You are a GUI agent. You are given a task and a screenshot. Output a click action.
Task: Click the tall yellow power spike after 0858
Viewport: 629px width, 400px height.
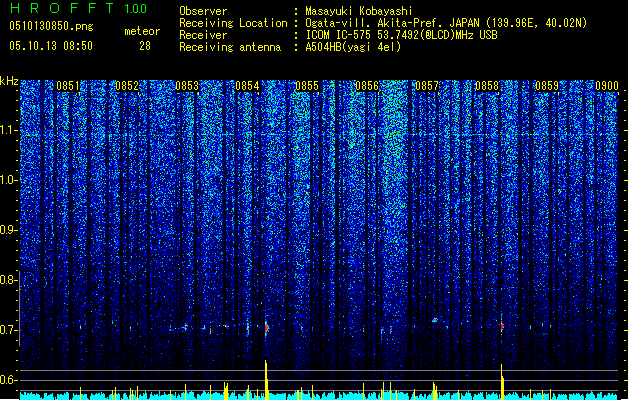tap(502, 382)
